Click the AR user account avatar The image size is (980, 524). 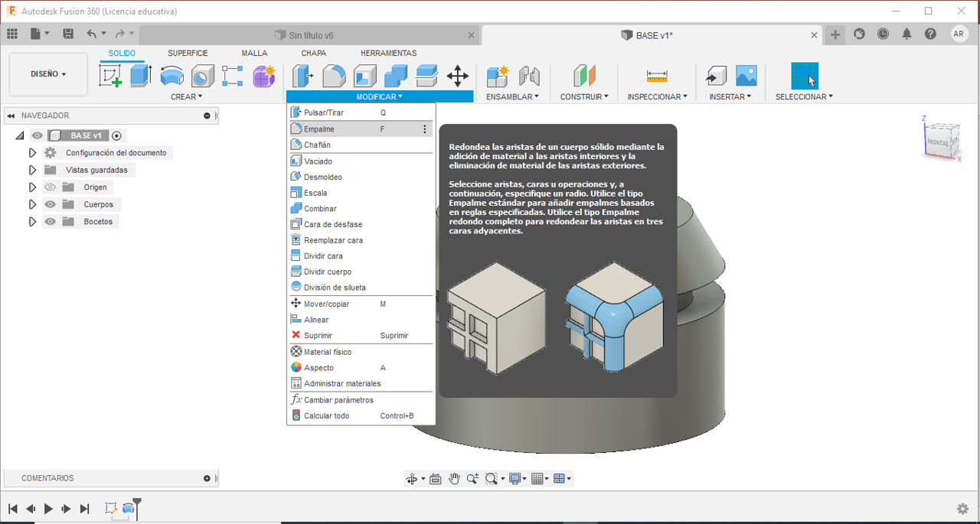pos(959,34)
